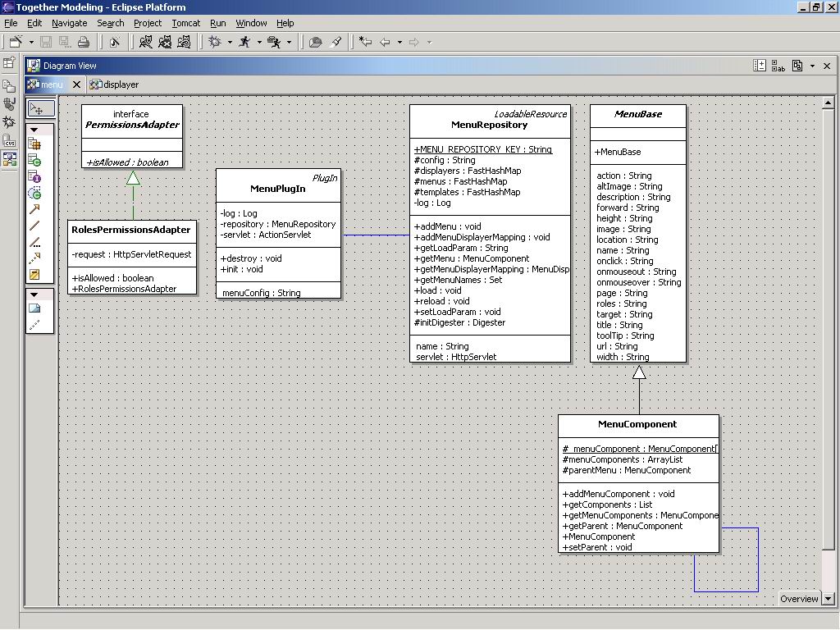Select the Note tool in lower palette
The image size is (840, 630).
(34, 308)
